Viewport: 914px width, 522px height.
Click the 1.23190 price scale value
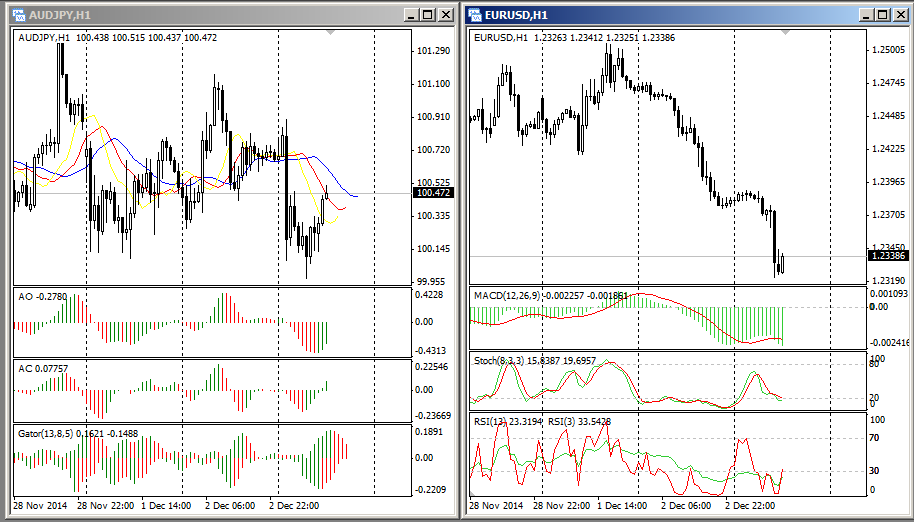pos(890,281)
